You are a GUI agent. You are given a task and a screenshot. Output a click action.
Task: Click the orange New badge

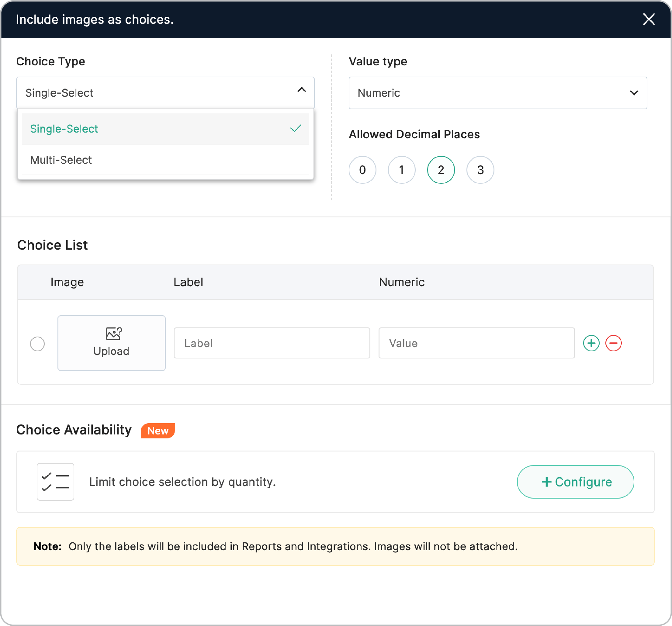tap(158, 431)
